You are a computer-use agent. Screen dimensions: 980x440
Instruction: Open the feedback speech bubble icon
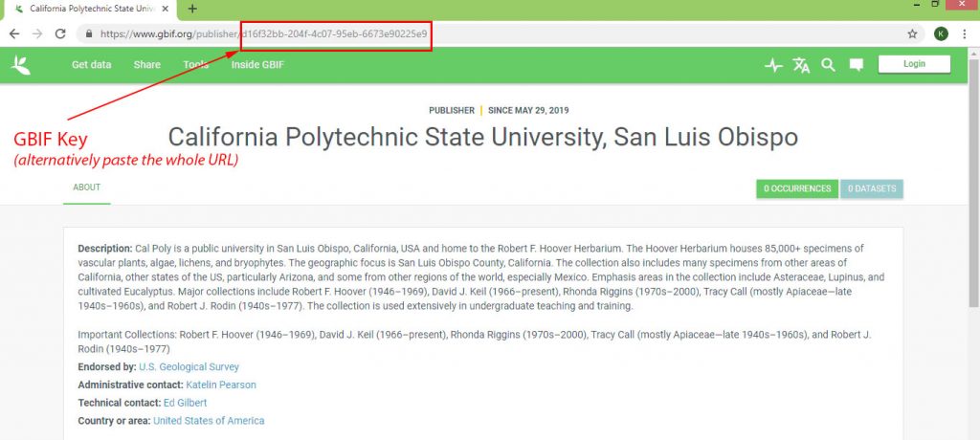pyautogui.click(x=857, y=65)
